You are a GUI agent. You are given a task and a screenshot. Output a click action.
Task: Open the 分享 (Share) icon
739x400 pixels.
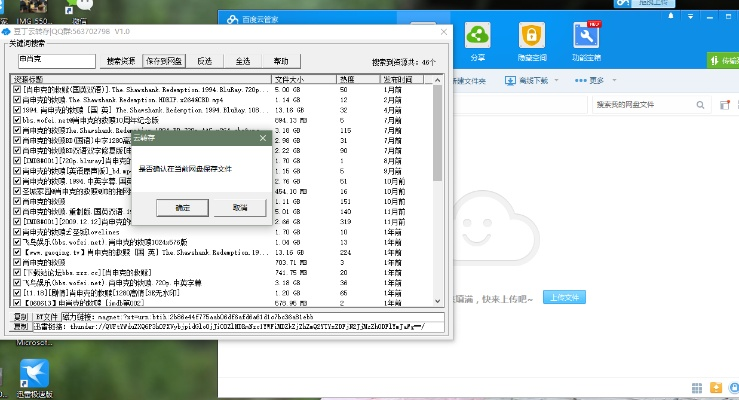coord(478,38)
